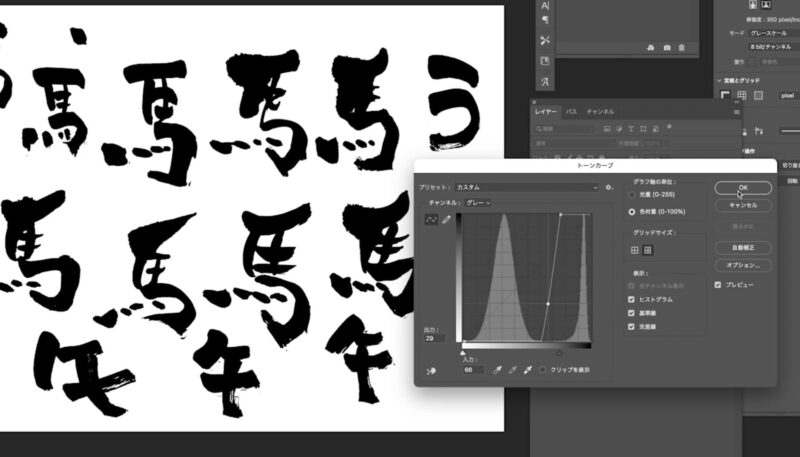Toggle the プレビュー preview checkbox
800x457 pixels.
click(718, 285)
